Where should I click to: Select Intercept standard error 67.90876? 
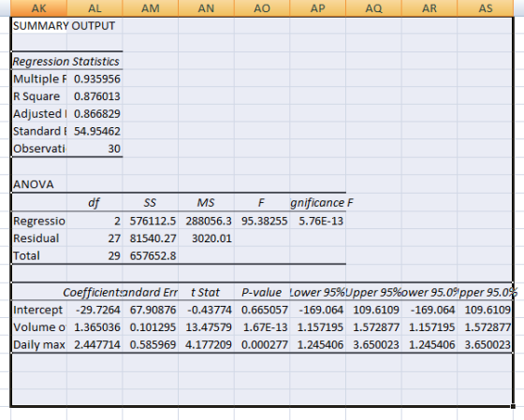click(151, 310)
